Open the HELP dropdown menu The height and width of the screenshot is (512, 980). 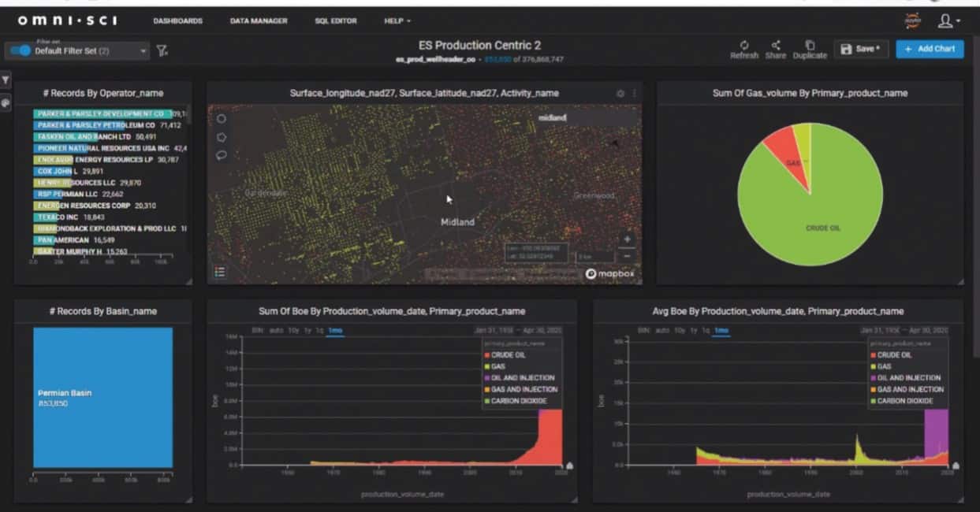(397, 21)
